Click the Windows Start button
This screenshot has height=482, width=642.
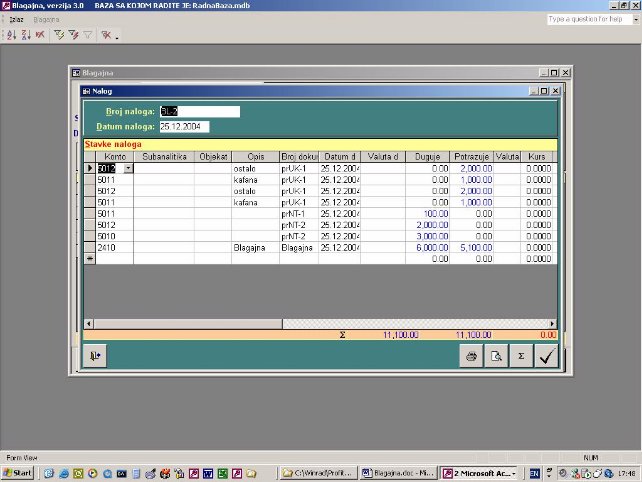click(18, 472)
